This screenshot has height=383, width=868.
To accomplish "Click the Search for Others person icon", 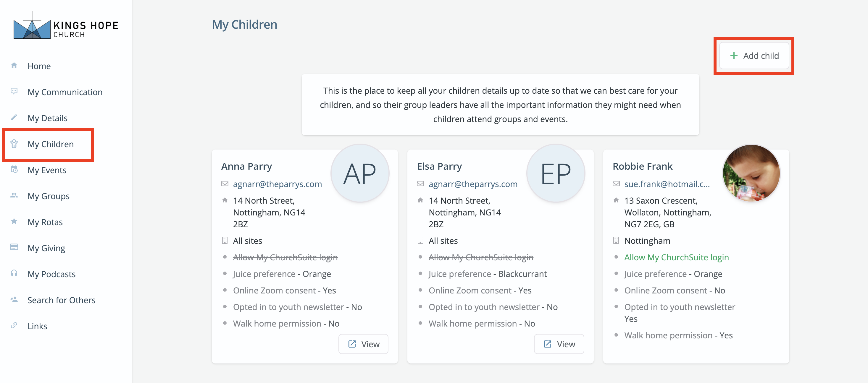I will [x=14, y=299].
